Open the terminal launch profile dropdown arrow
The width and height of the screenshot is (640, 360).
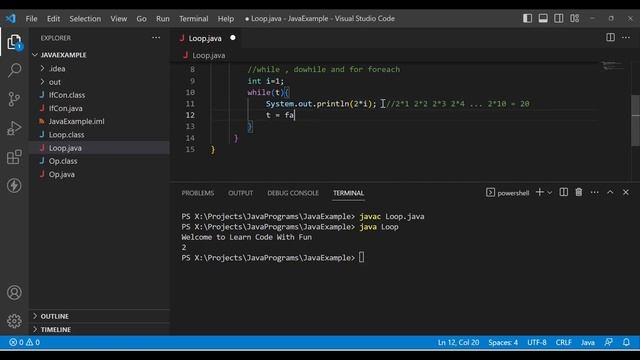(549, 193)
